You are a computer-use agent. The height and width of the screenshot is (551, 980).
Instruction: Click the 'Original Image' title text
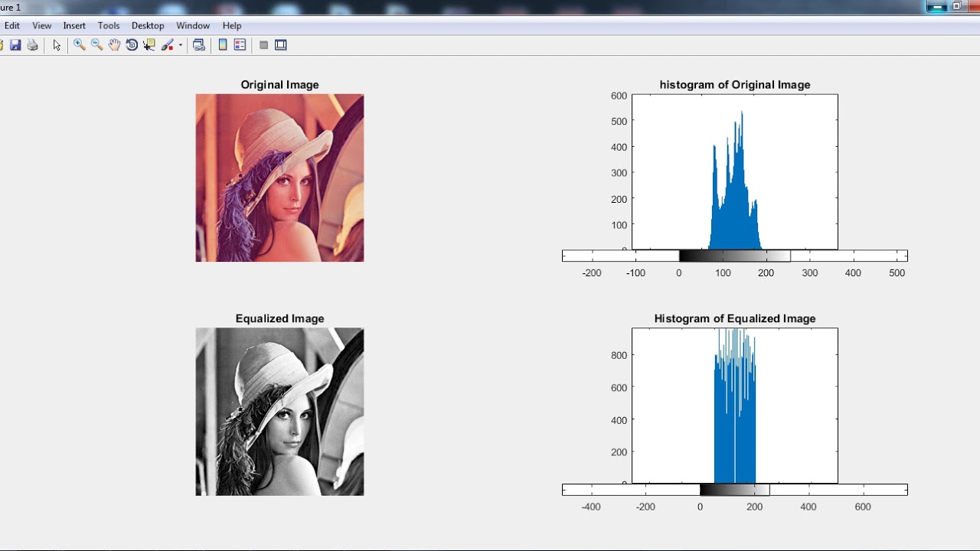(279, 85)
